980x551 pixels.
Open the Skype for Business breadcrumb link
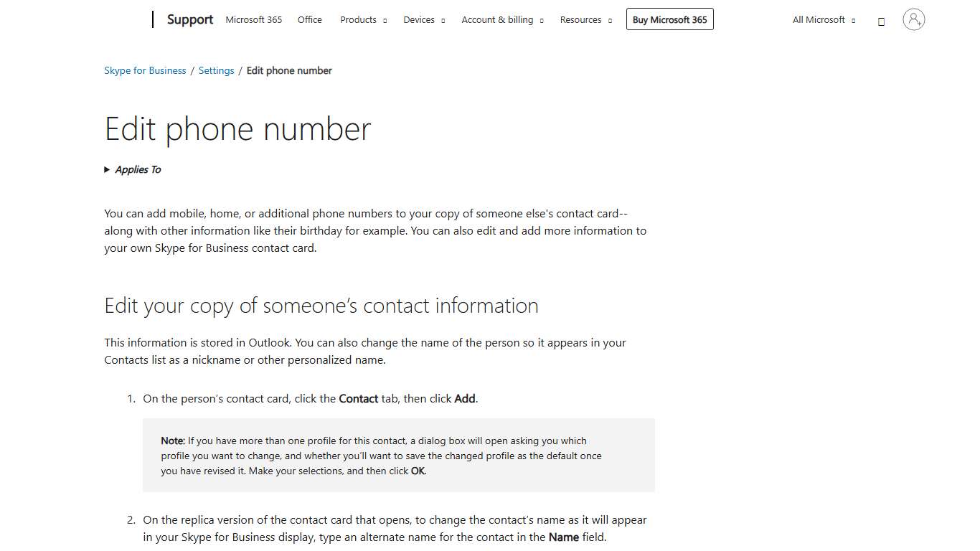145,70
